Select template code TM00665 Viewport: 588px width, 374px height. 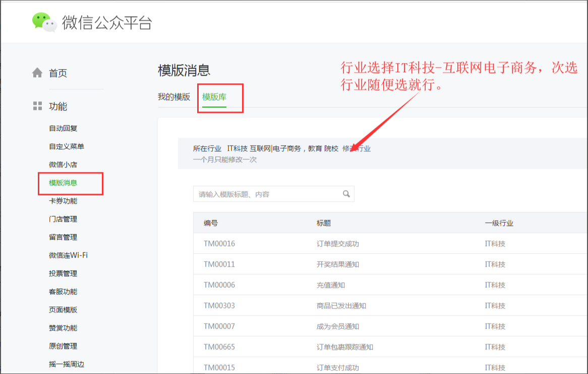coord(219,347)
